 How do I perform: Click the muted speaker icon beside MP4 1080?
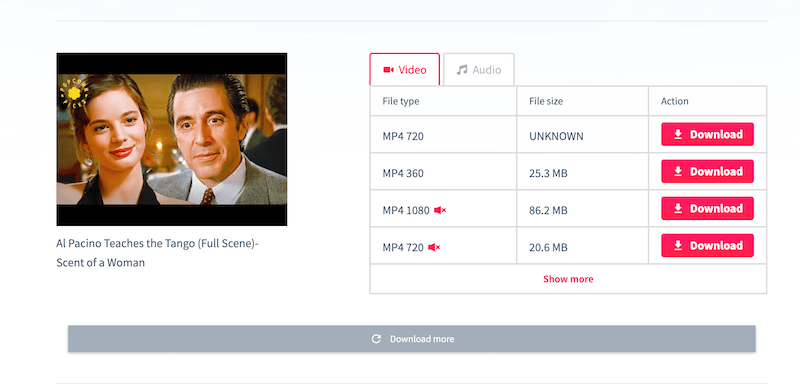(440, 210)
